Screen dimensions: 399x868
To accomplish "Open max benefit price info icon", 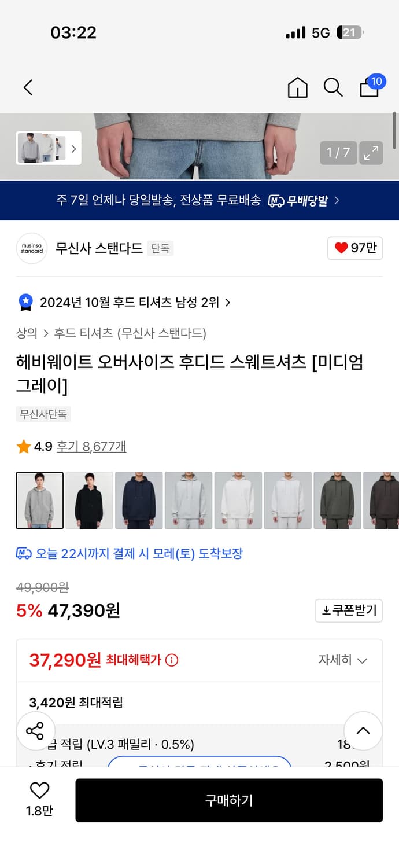I will click(172, 660).
